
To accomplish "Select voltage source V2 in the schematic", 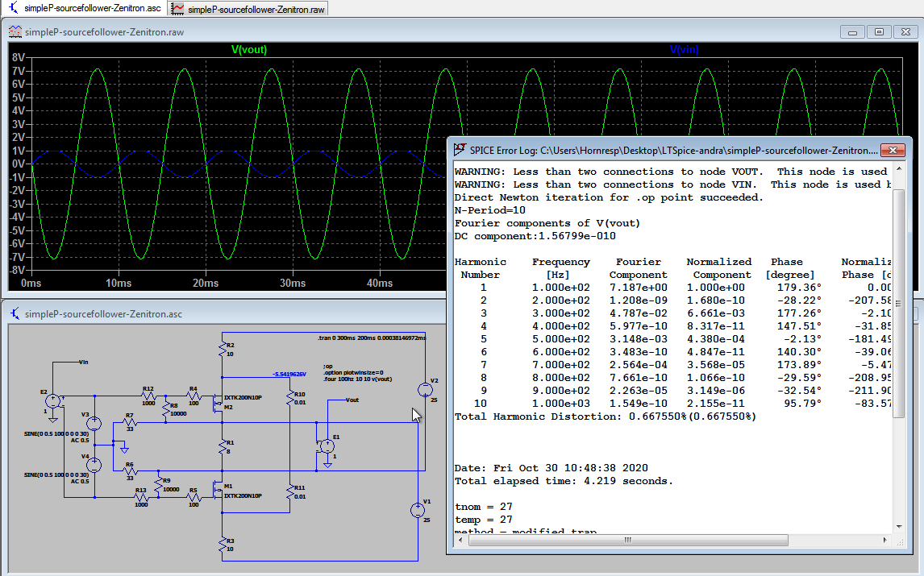I will pos(425,390).
